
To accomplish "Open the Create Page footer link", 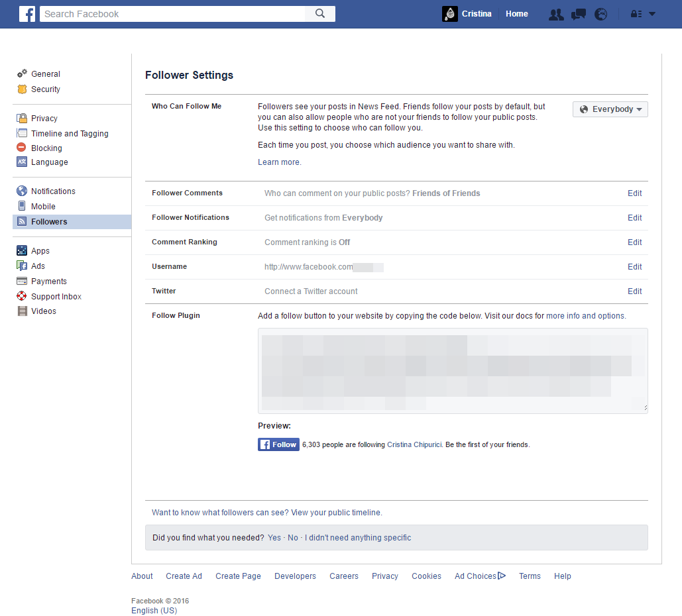I will [238, 576].
